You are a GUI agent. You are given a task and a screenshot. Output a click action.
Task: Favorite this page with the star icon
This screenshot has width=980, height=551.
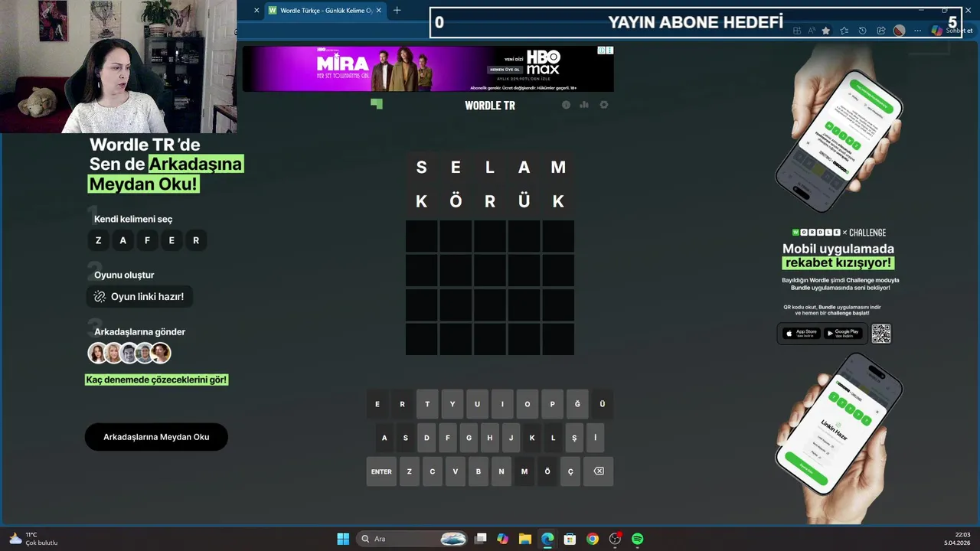pyautogui.click(x=825, y=31)
